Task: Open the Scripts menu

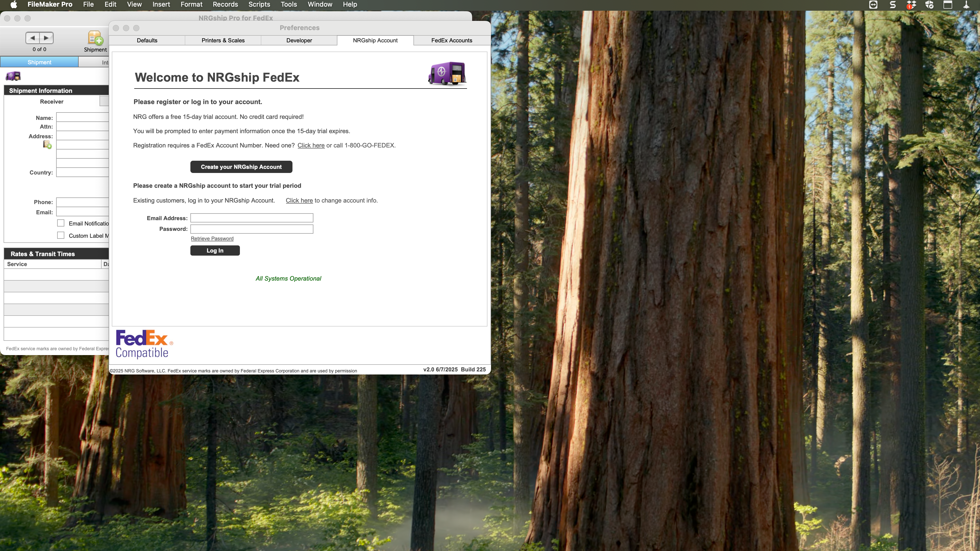Action: coord(259,5)
